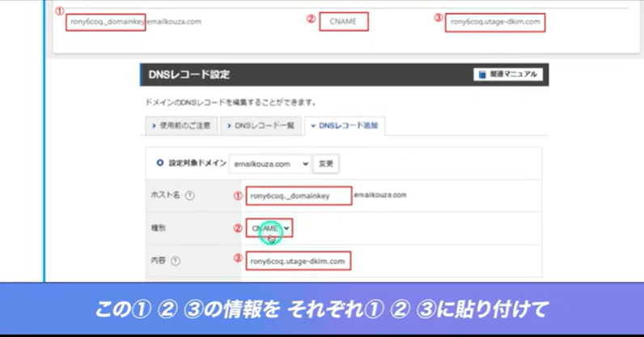The image size is (644, 337).
Task: Click the help icon next to ホスト名
Action: coord(190,195)
